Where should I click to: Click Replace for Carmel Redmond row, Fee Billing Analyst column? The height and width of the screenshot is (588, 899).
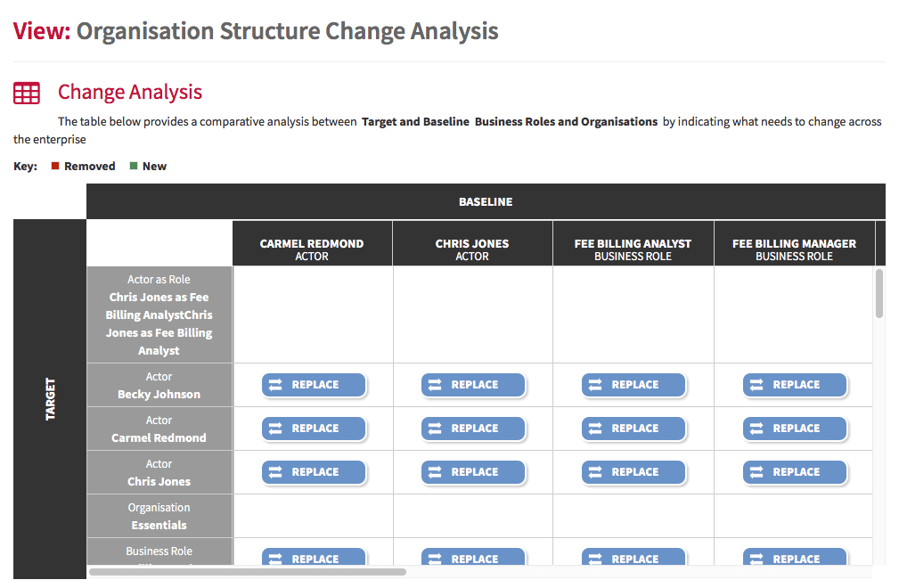633,429
